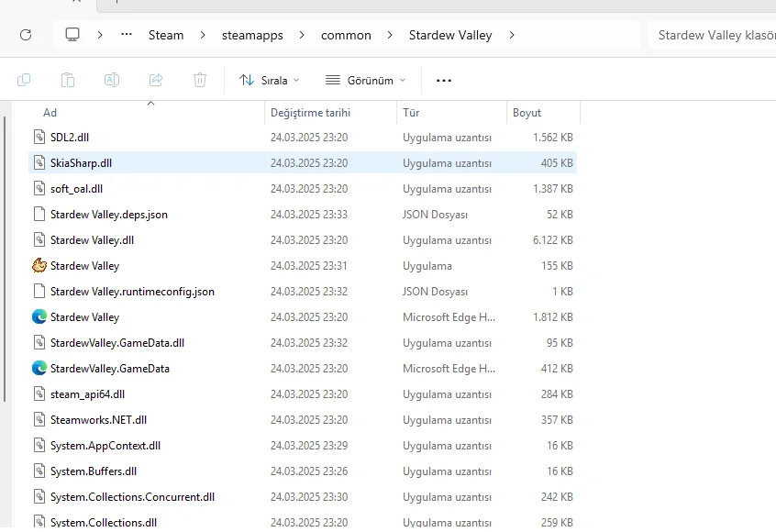Viewport: 776px width, 532px height.
Task: Click the rename icon in toolbar
Action: [112, 80]
